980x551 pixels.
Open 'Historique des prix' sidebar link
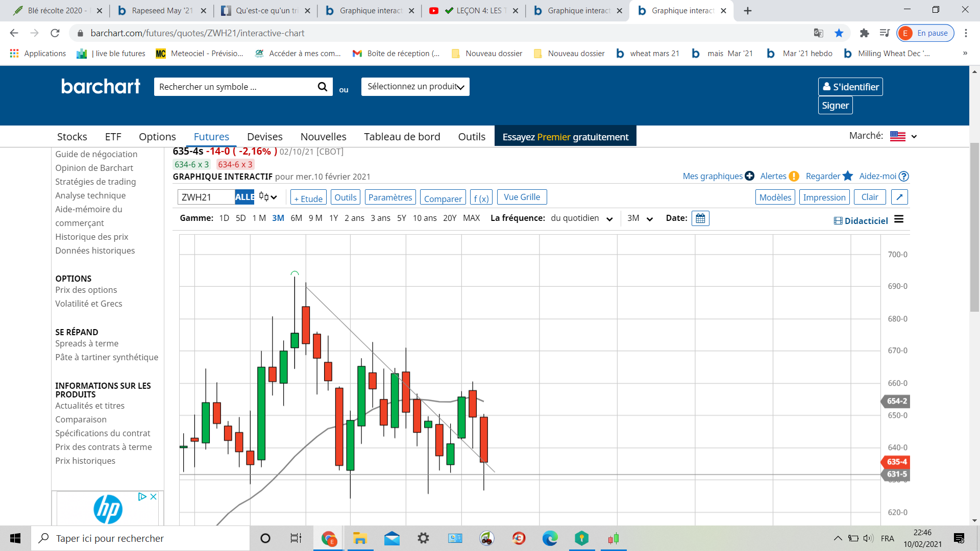click(x=92, y=237)
